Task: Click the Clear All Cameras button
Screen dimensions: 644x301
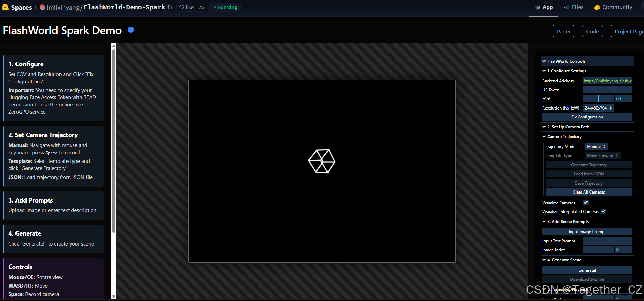Action: pyautogui.click(x=589, y=192)
